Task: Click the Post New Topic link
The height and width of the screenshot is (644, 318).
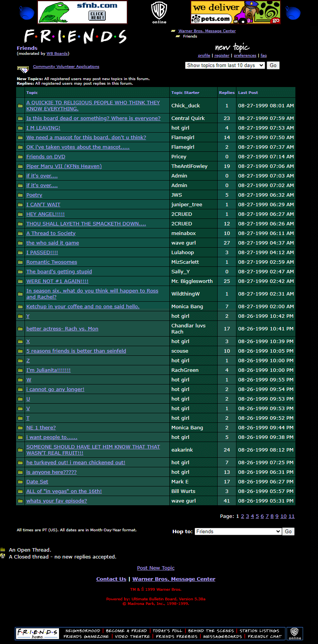Action: coord(156,568)
